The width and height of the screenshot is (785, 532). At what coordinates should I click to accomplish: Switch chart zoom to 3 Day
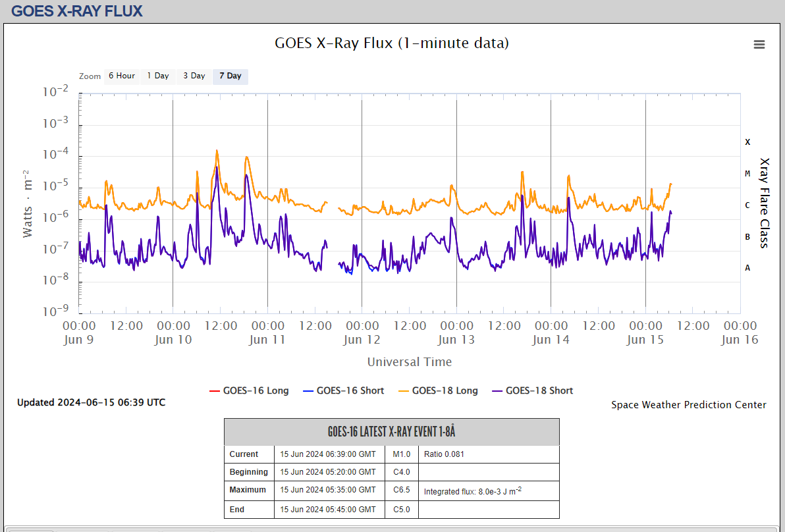point(194,76)
